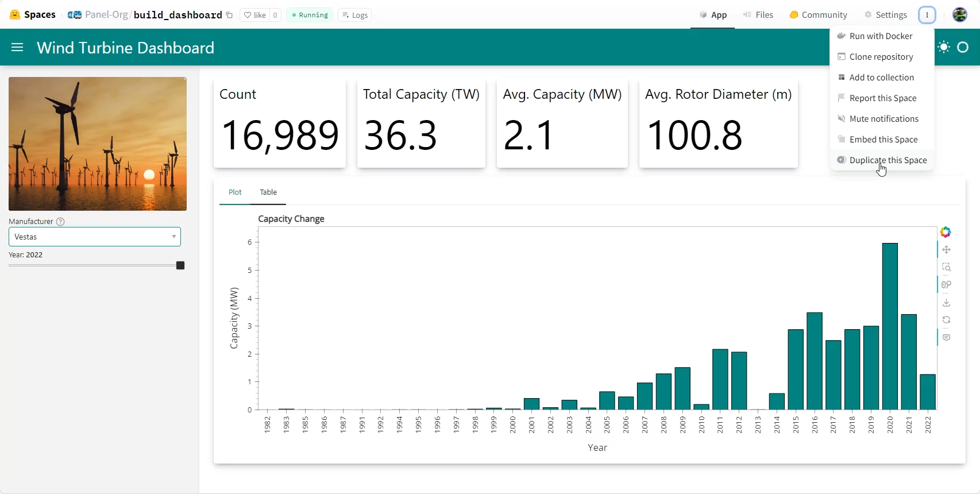Click the Settings gear icon
Screen dimensions: 980x494
tap(868, 15)
